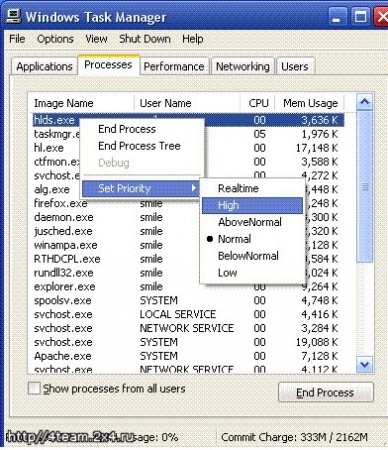
Task: Select the Normal priority radio option
Action: coord(234,239)
